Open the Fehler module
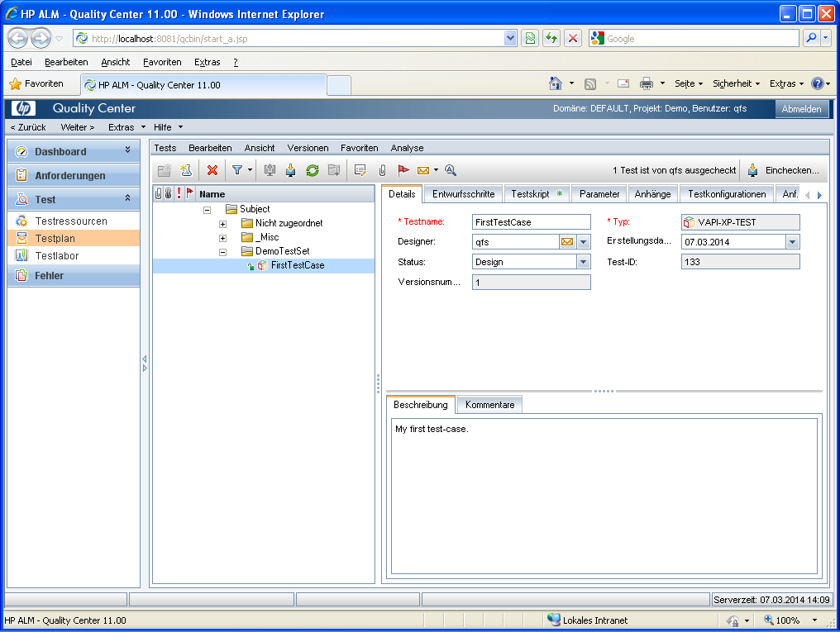 click(74, 276)
